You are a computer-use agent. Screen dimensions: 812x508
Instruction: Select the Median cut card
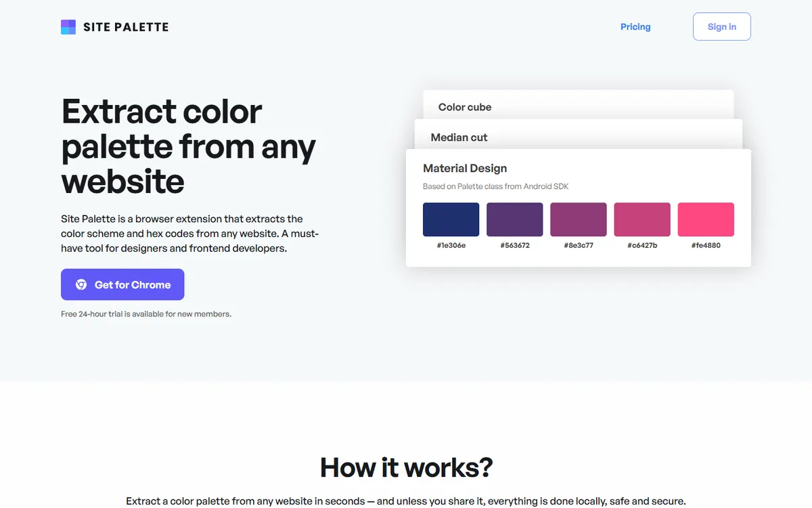tap(579, 134)
